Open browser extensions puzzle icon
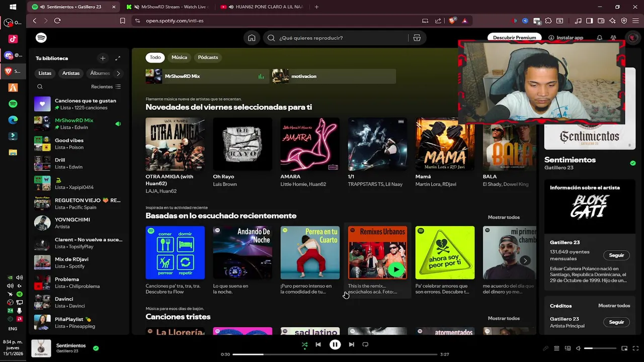The height and width of the screenshot is (362, 644). [x=548, y=21]
